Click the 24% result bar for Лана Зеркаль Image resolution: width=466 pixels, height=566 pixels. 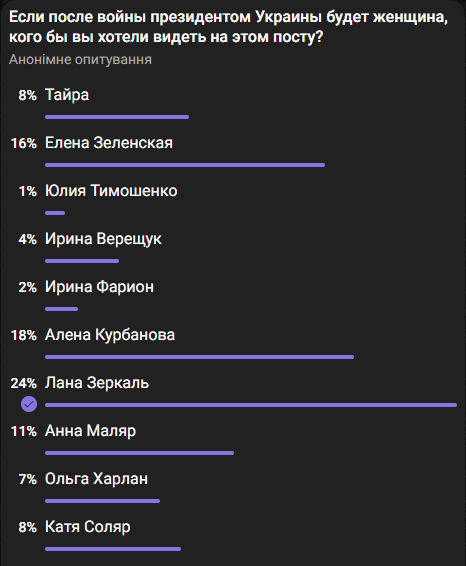pyautogui.click(x=251, y=405)
